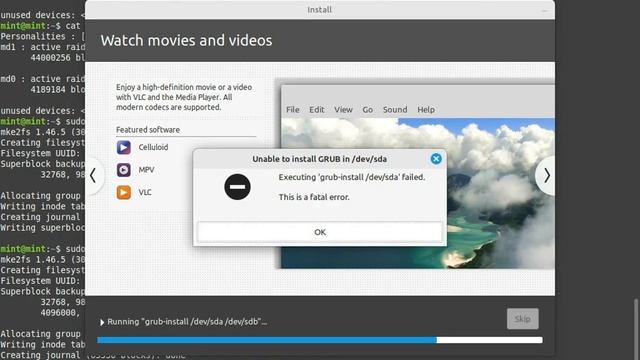The height and width of the screenshot is (360, 640).
Task: Click the terminal window scrollbar
Action: coord(636,329)
